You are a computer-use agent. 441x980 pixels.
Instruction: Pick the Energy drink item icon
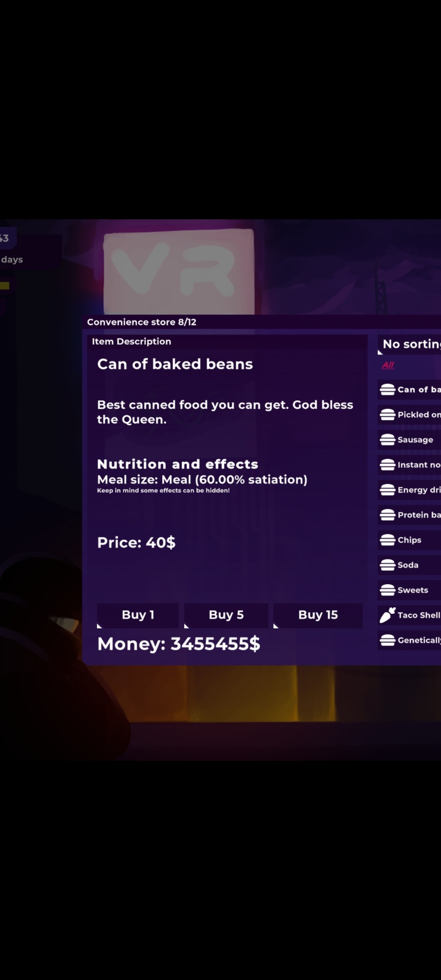coord(387,490)
